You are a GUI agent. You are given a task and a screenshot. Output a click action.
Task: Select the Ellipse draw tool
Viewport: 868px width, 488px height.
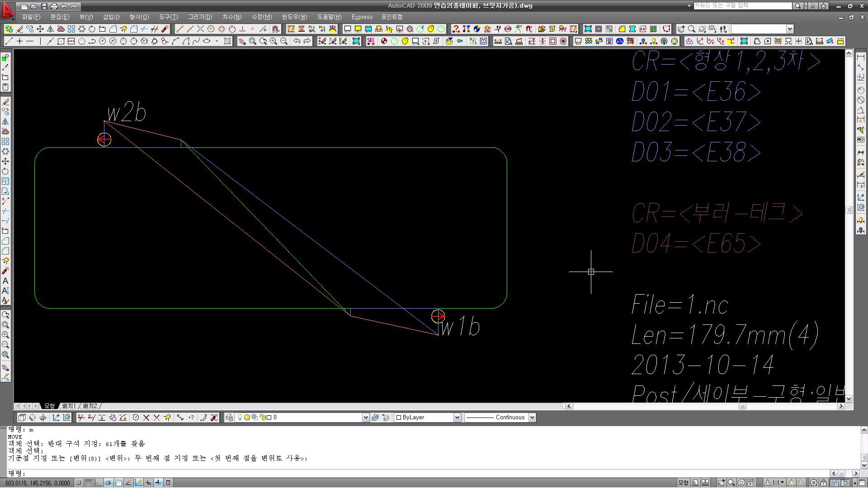click(207, 41)
